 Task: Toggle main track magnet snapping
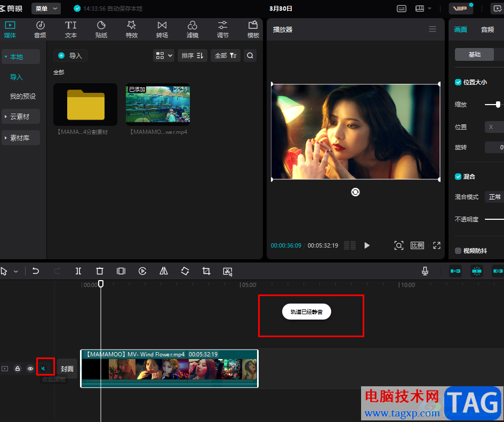(x=455, y=271)
